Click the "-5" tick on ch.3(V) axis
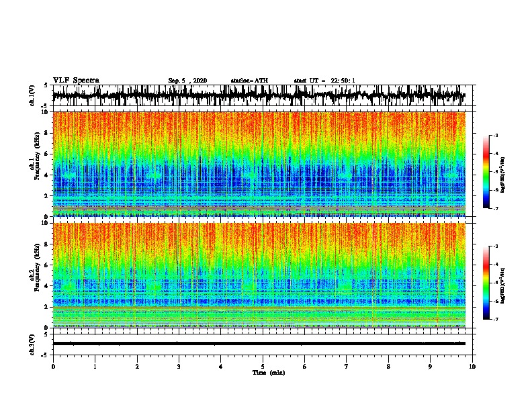This screenshot has height=411, width=532. (x=45, y=355)
